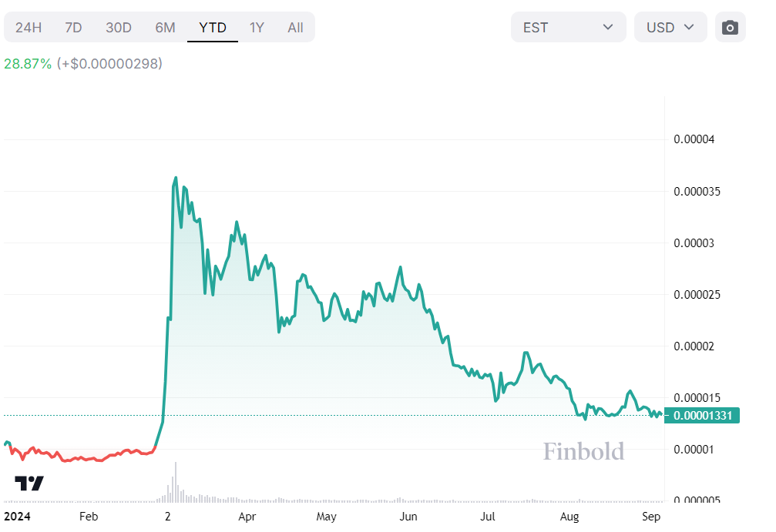Click the current price label 0.00001331
The height and width of the screenshot is (532, 776).
point(702,415)
